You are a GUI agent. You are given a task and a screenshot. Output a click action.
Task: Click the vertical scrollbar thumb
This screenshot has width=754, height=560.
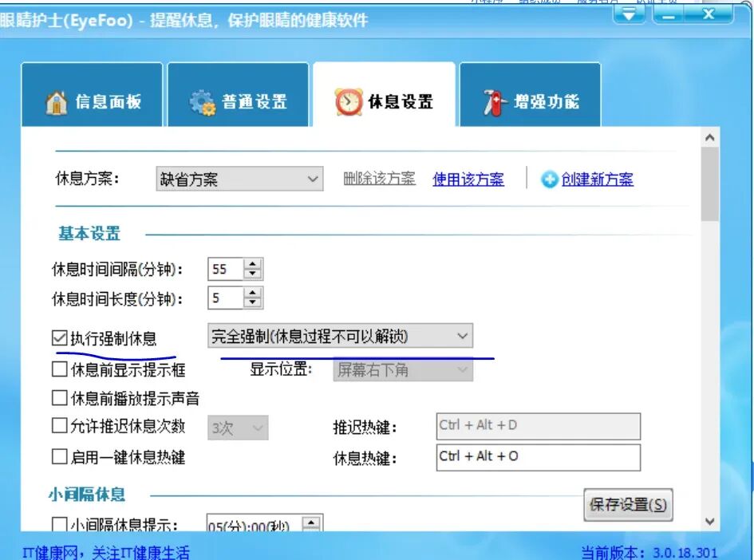(x=710, y=184)
